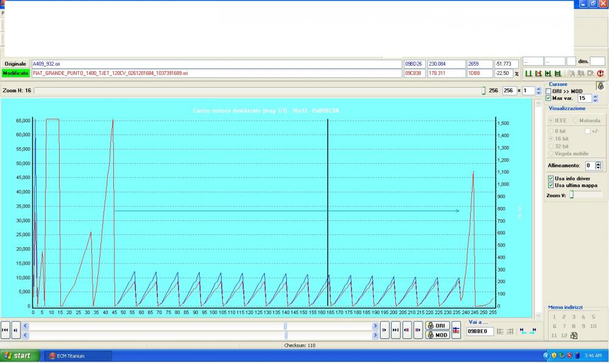Jump to the first map position button

(x=5, y=331)
